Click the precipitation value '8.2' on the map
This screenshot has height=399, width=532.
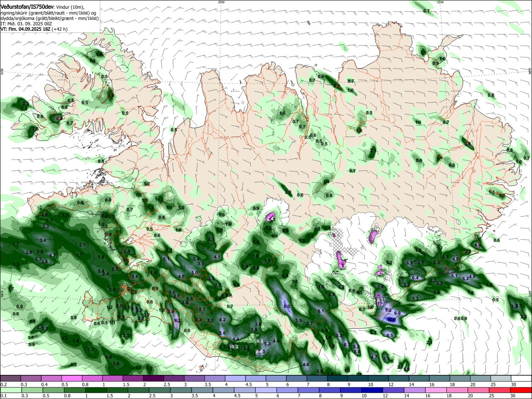pos(177,320)
